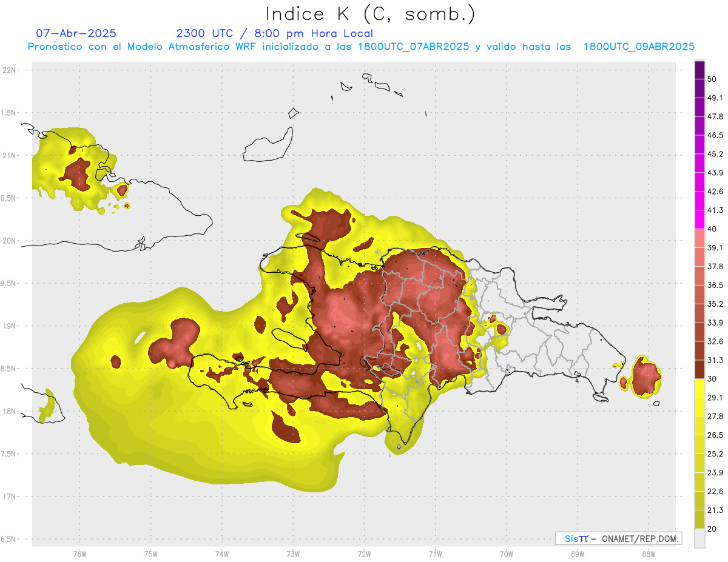
Task: Click the color bar value '43.9'
Action: tap(715, 173)
